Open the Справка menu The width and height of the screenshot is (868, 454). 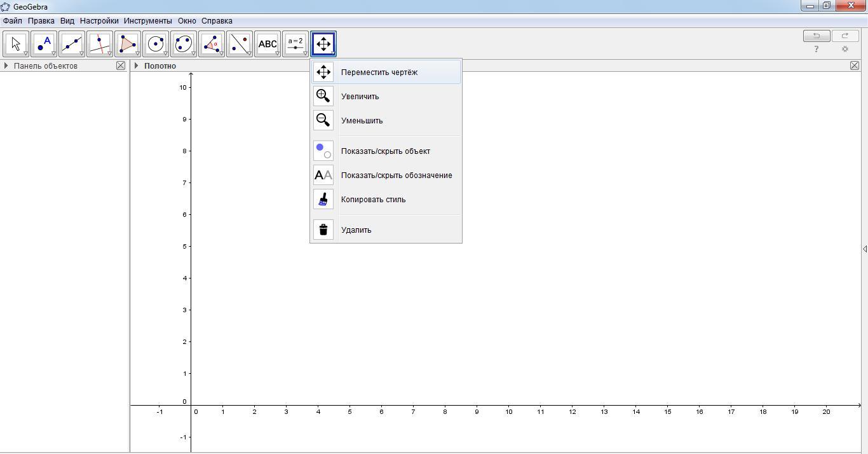click(x=217, y=21)
